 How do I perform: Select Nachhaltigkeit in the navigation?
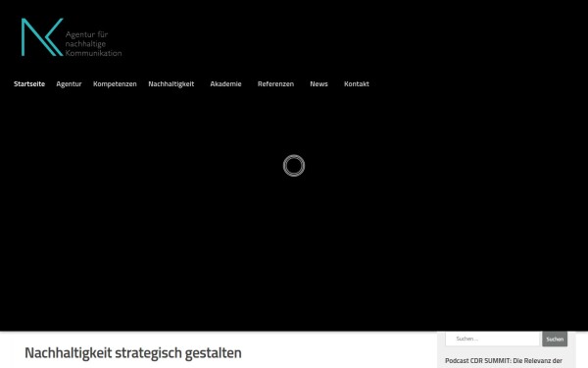click(171, 83)
